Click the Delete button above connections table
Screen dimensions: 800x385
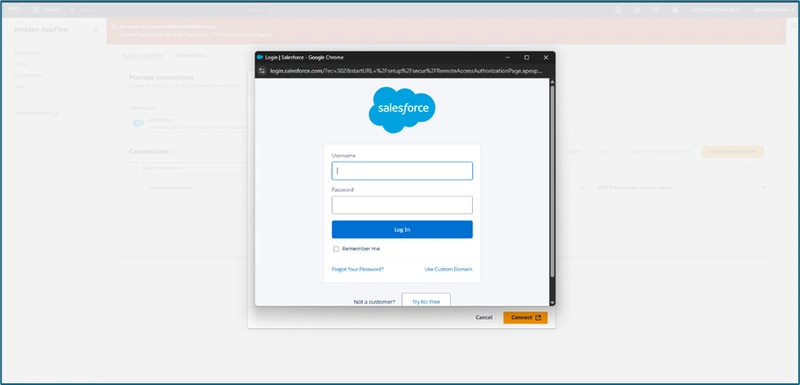[x=573, y=151]
